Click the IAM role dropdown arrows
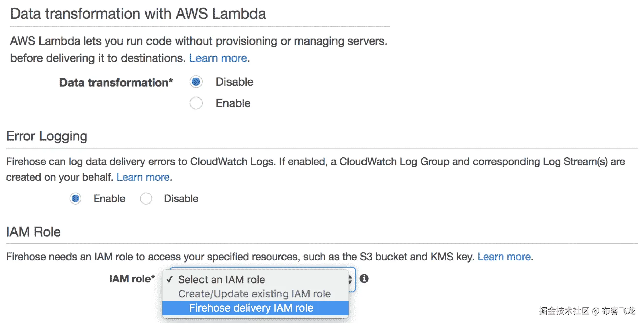Viewport: 644px width, 324px height. point(350,279)
